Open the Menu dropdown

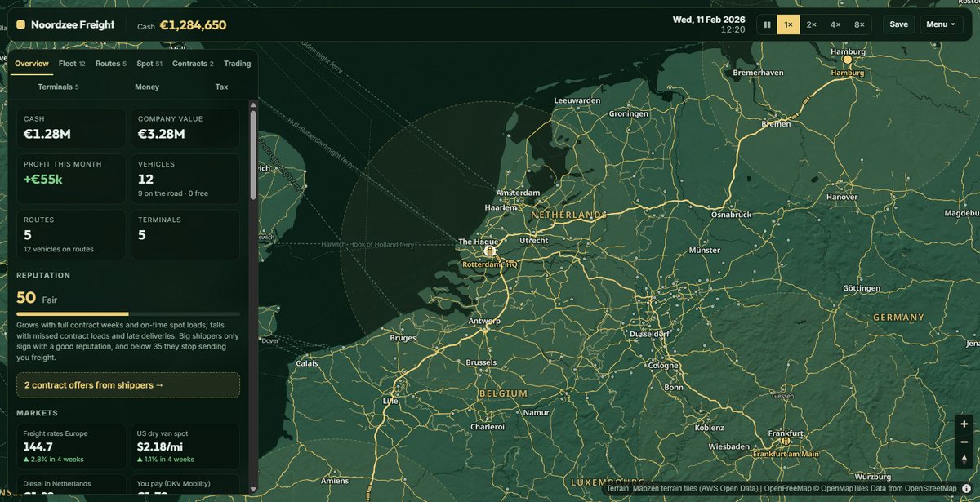click(941, 24)
